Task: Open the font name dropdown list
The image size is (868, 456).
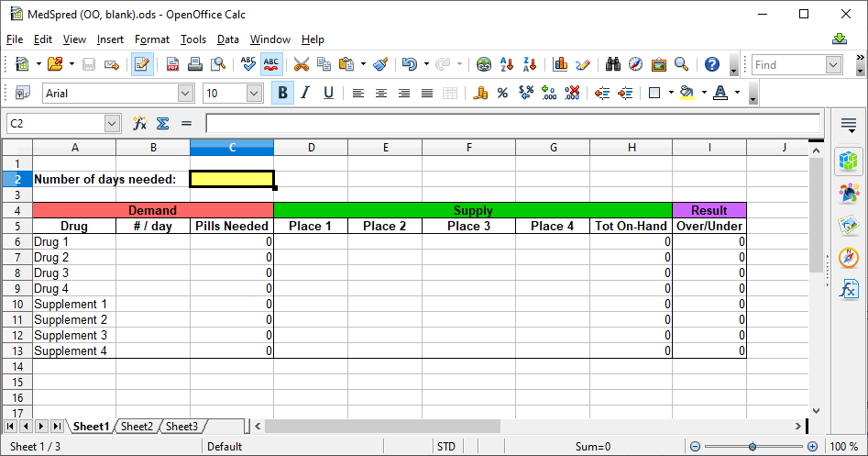Action: [x=186, y=93]
